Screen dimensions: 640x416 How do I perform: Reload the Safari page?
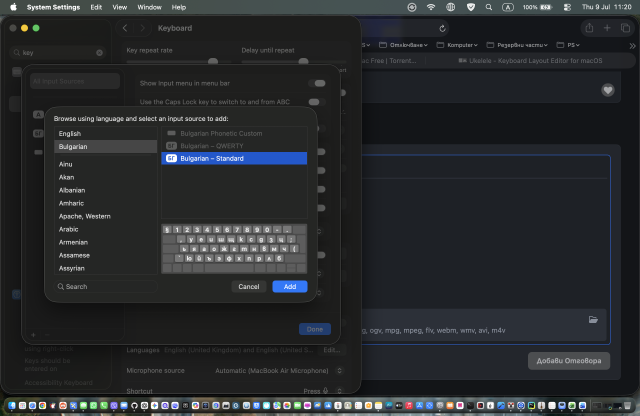coord(442,28)
